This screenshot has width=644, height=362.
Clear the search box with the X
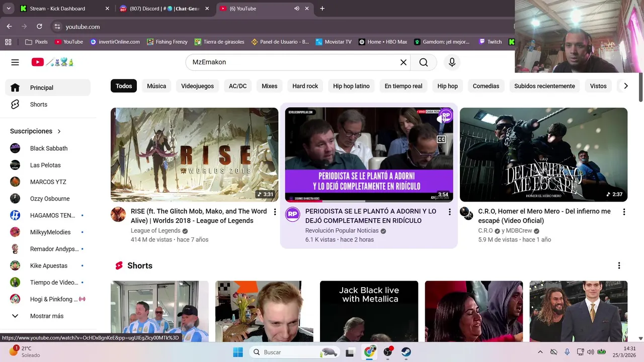point(404,62)
